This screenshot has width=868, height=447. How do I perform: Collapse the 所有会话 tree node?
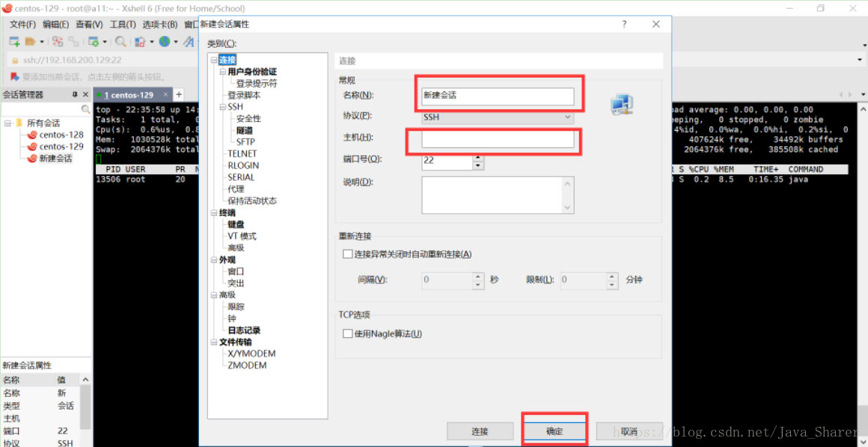7,123
